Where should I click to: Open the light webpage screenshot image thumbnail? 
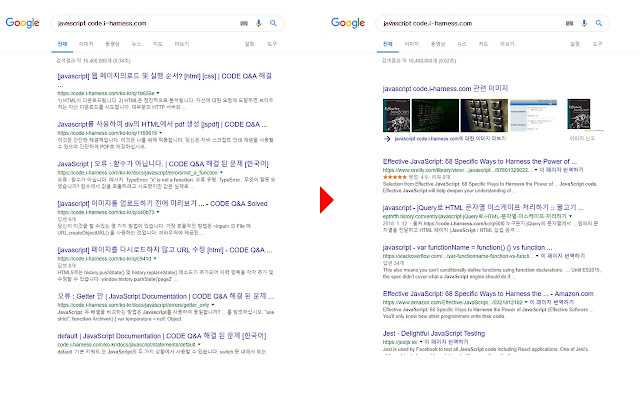click(x=533, y=115)
